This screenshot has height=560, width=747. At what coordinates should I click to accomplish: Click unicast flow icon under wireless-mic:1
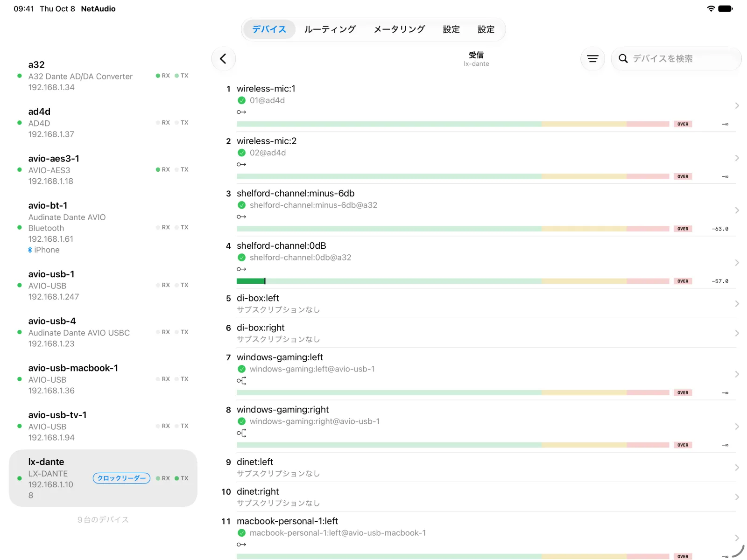tap(241, 112)
